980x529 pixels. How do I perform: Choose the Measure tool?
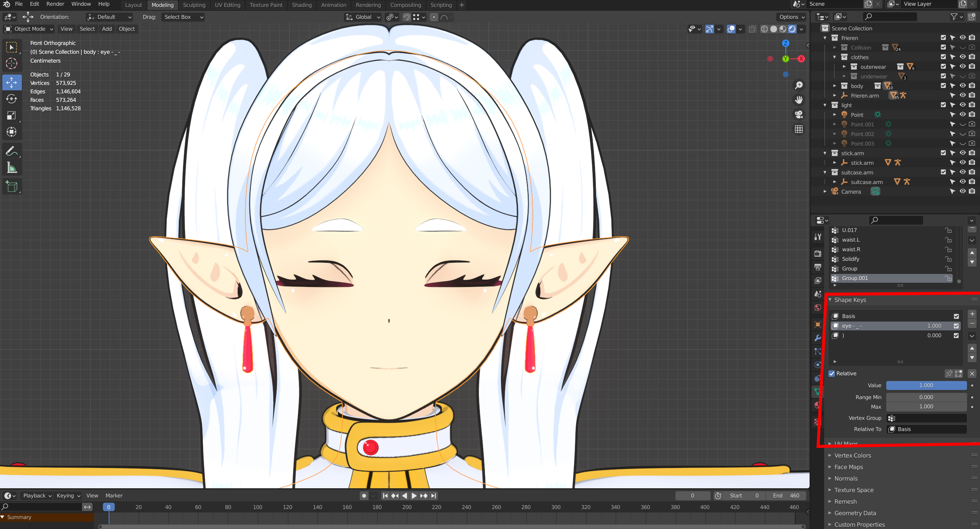coord(12,168)
